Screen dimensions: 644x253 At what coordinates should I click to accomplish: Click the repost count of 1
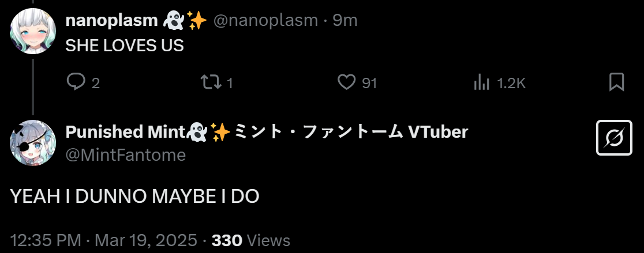[230, 83]
